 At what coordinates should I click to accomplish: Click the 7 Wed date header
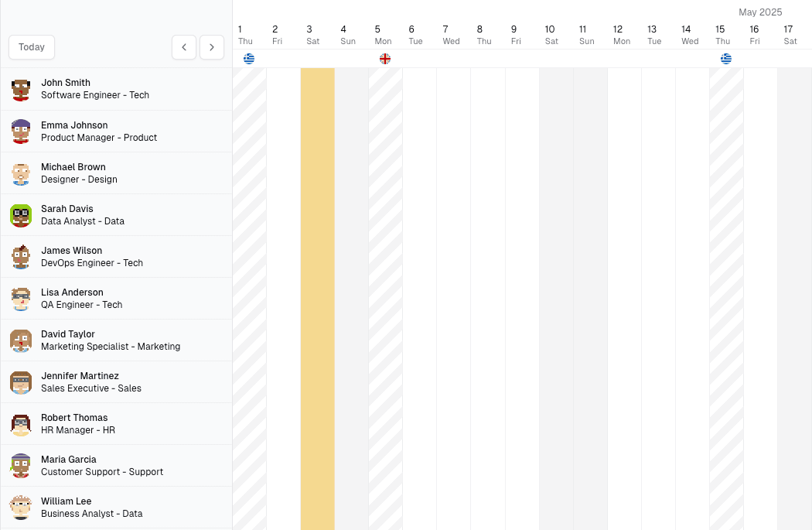[451, 35]
